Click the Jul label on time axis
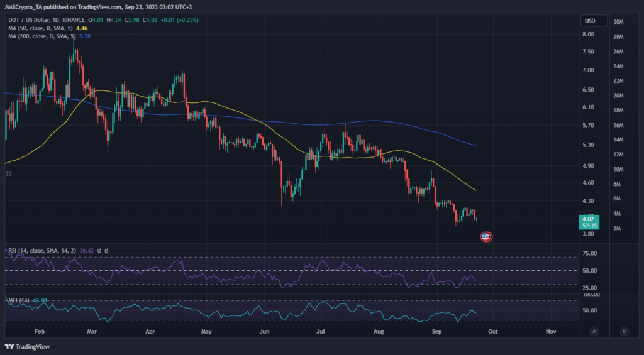This screenshot has width=644, height=355. click(322, 330)
